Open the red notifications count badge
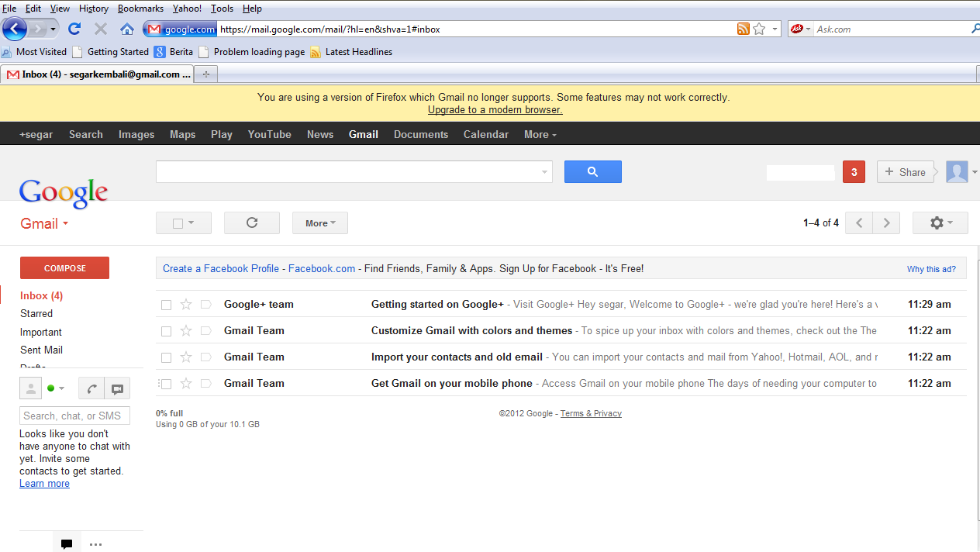Image resolution: width=980 pixels, height=552 pixels. 854,172
